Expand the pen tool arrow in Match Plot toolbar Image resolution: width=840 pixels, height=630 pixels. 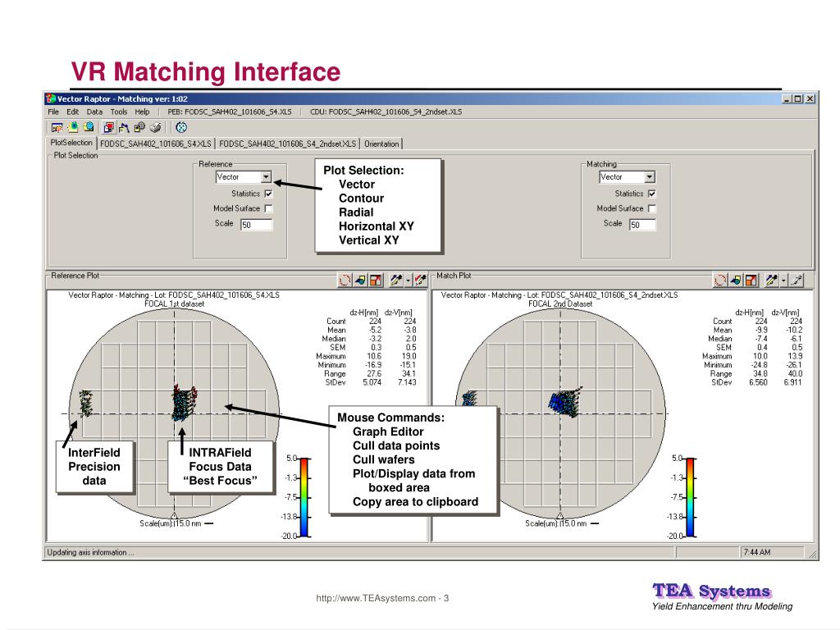783,281
